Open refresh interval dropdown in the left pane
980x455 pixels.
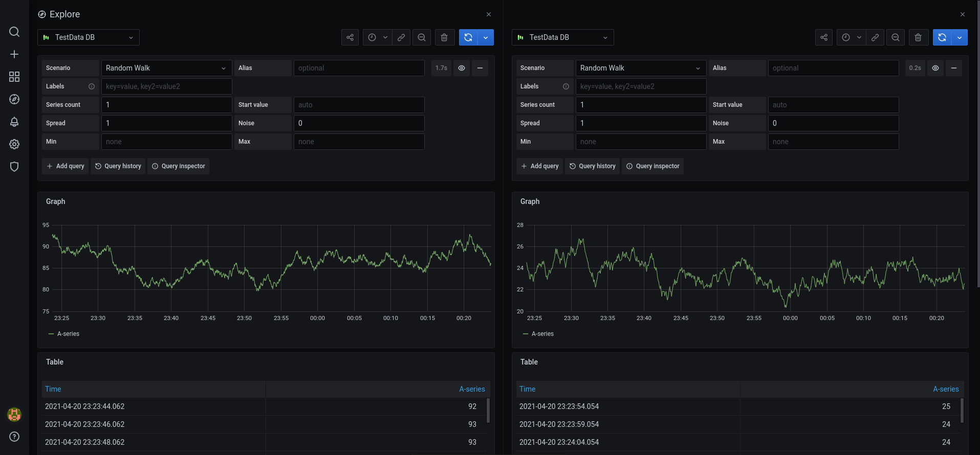(486, 37)
